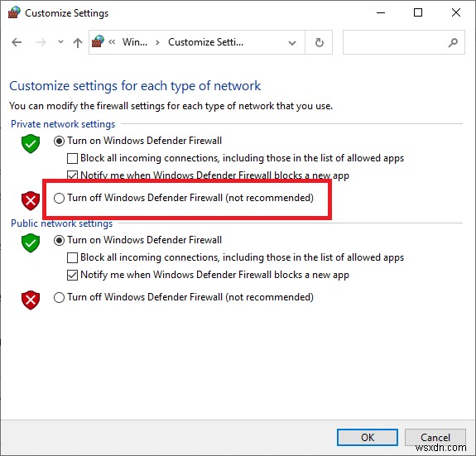Check Block all incoming connections under Private network

[x=72, y=158]
